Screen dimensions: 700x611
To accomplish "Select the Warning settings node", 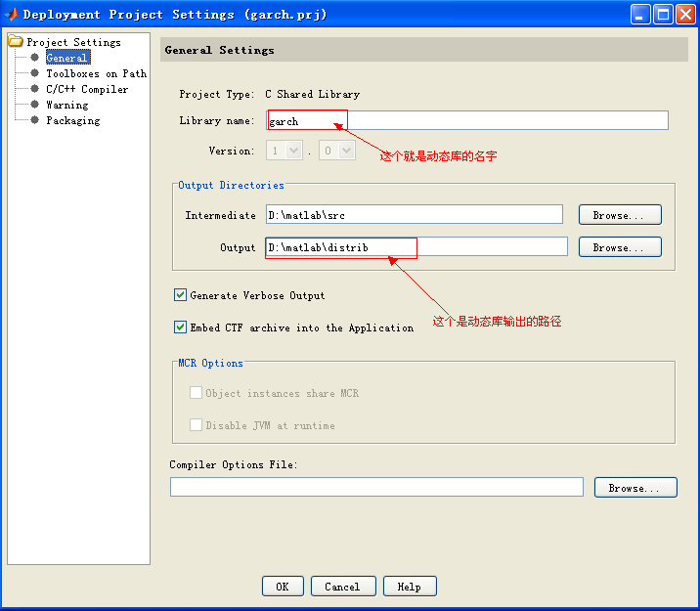I will tap(66, 105).
